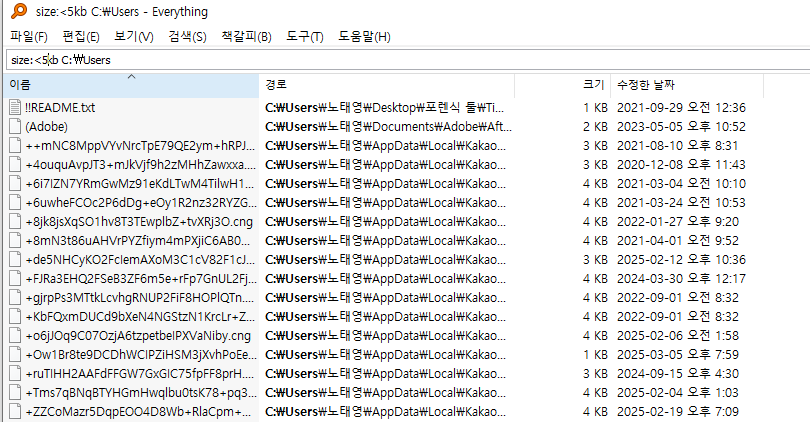The image size is (810, 422).
Task: Click the file icon of +de5NHCyKO2FcIem row
Action: (x=15, y=259)
